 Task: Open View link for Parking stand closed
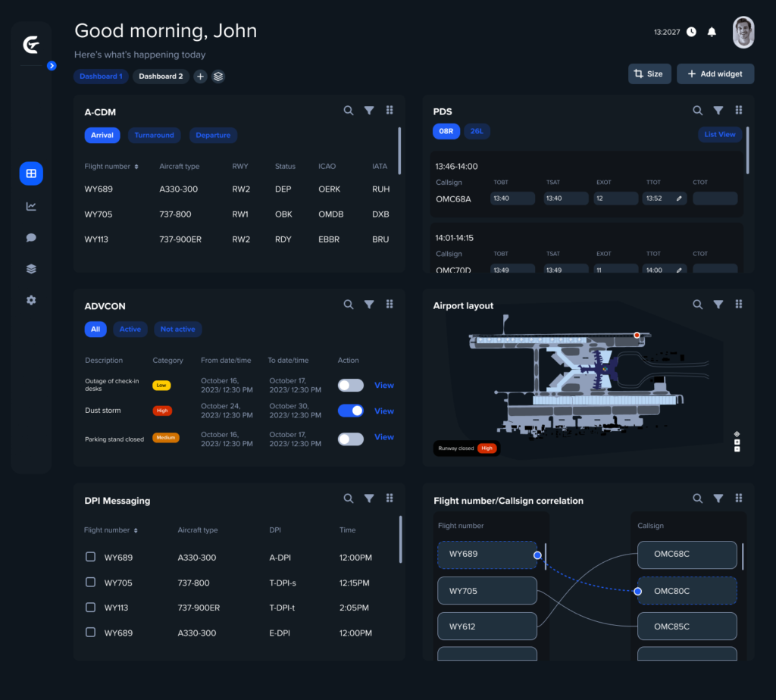click(384, 437)
